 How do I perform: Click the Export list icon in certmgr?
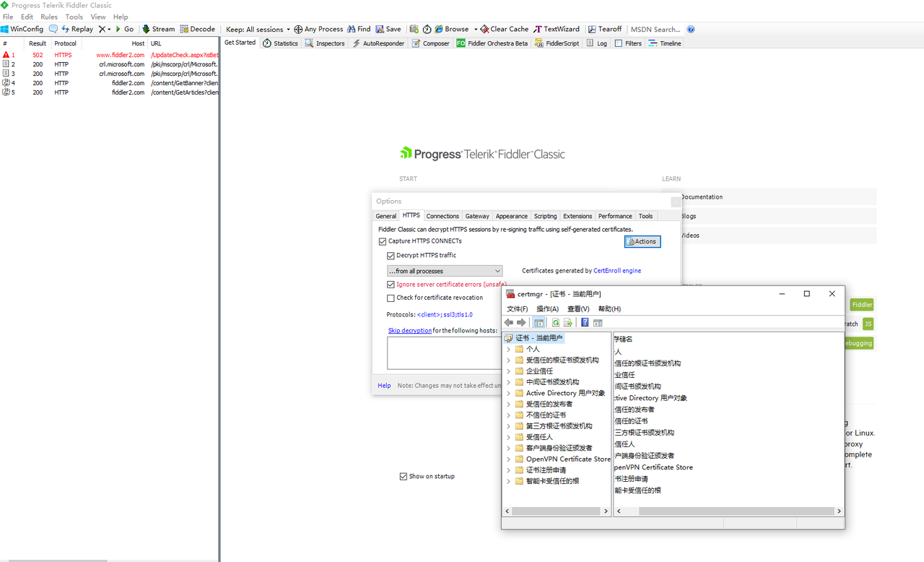pyautogui.click(x=568, y=323)
